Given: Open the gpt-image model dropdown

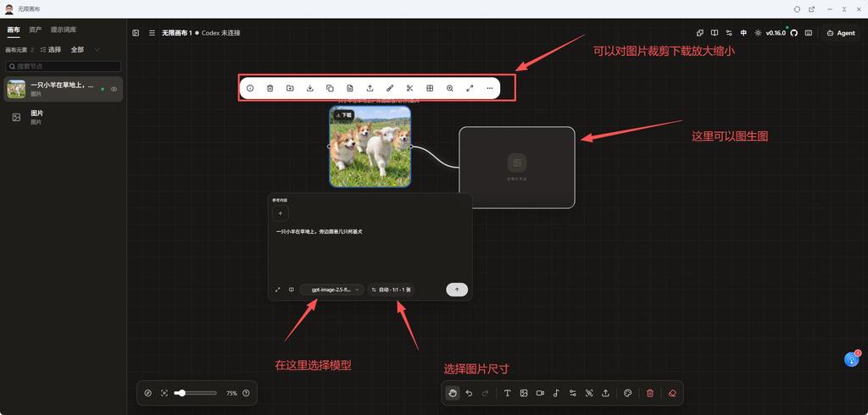Looking at the screenshot, I should tap(332, 290).
